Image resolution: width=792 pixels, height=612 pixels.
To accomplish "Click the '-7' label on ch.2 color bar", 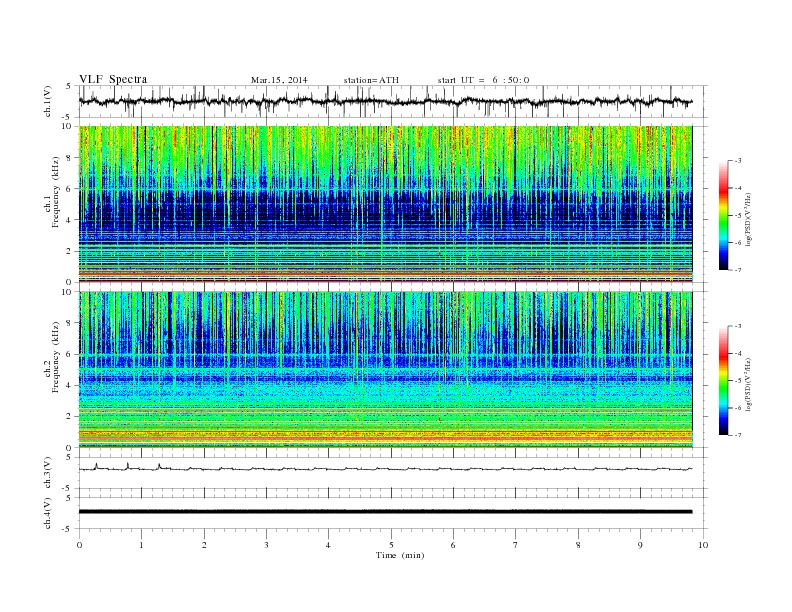I will point(737,435).
